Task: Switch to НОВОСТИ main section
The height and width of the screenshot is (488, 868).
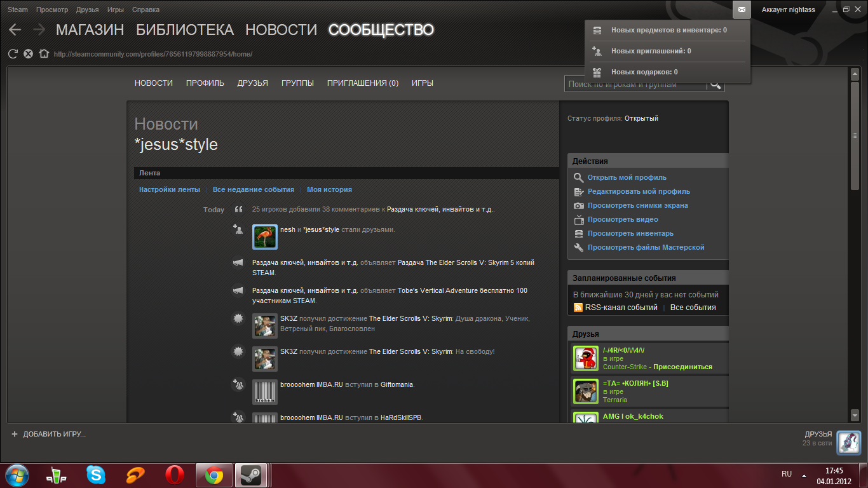Action: 281,30
